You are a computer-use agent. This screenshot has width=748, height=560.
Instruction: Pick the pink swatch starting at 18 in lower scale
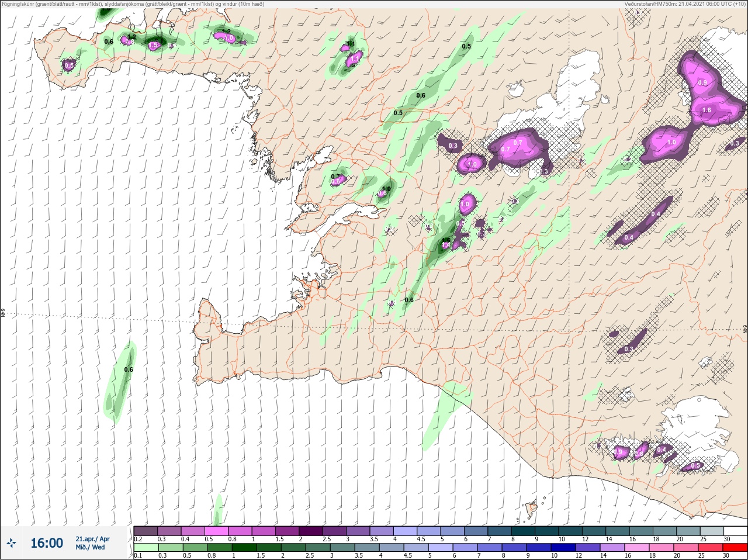pos(662,548)
